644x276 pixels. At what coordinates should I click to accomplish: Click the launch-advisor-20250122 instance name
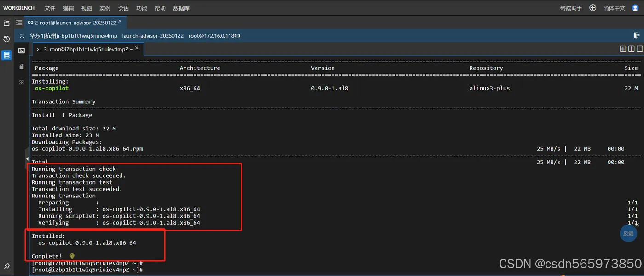click(x=153, y=36)
